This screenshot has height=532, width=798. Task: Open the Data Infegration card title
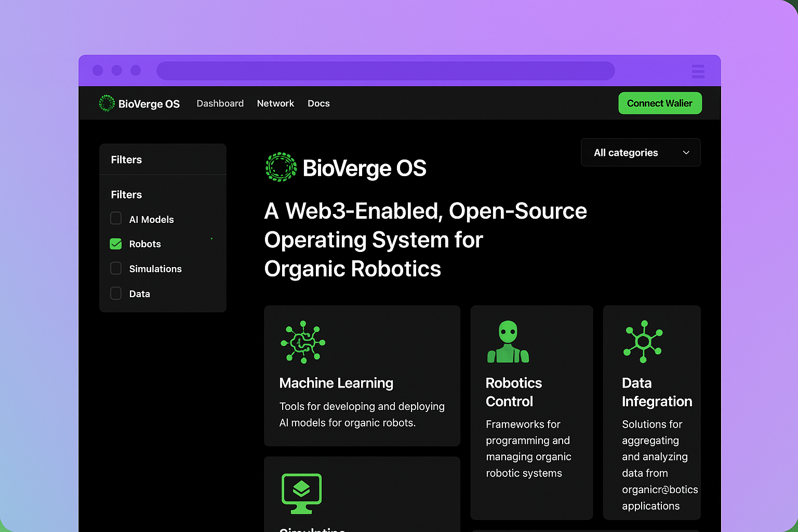657,392
